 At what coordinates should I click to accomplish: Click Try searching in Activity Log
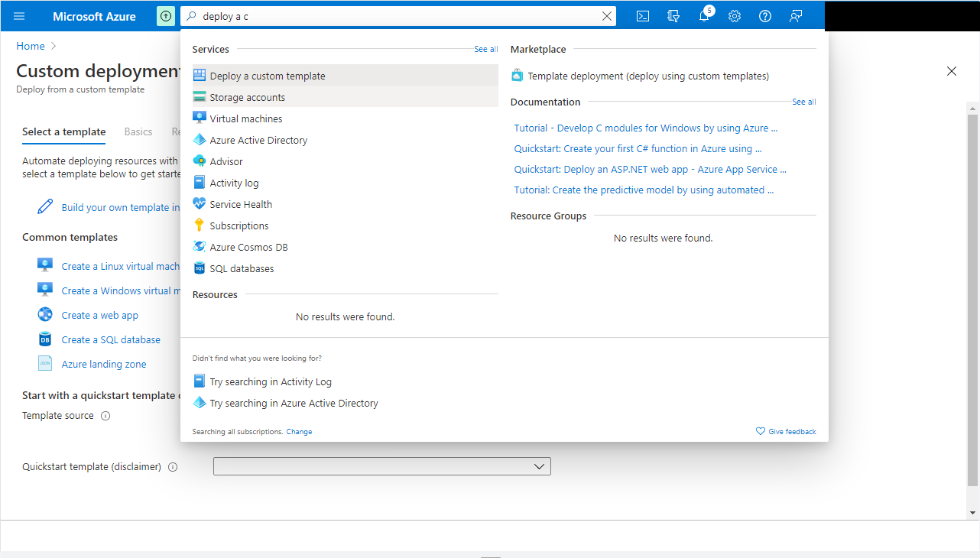click(271, 381)
